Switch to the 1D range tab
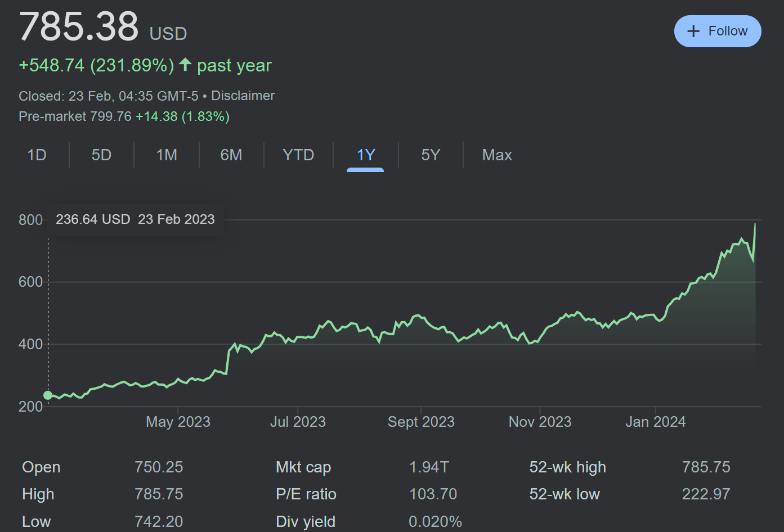The image size is (784, 532). 37,155
